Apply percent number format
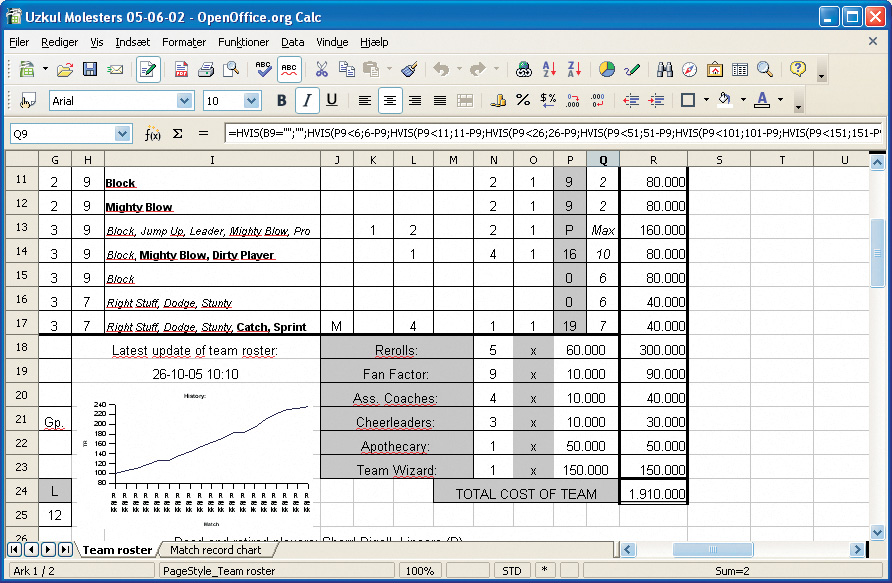The height and width of the screenshot is (583, 892). point(522,100)
